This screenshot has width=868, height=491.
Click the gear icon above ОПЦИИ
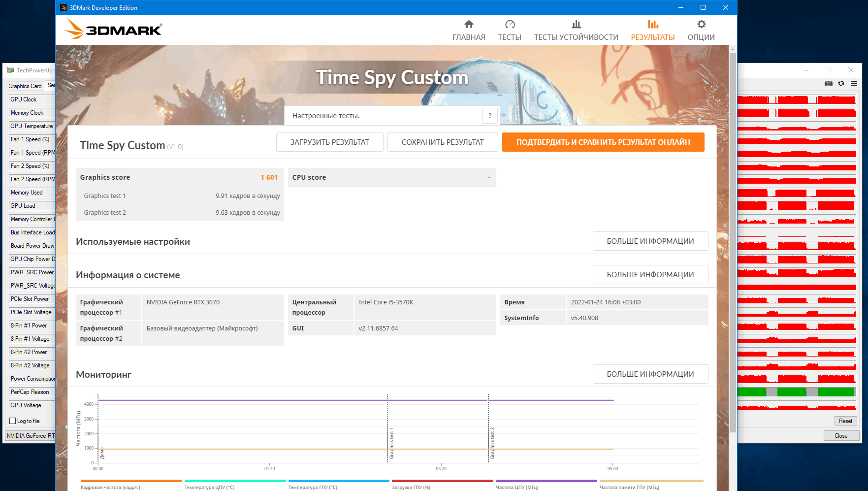pyautogui.click(x=701, y=24)
